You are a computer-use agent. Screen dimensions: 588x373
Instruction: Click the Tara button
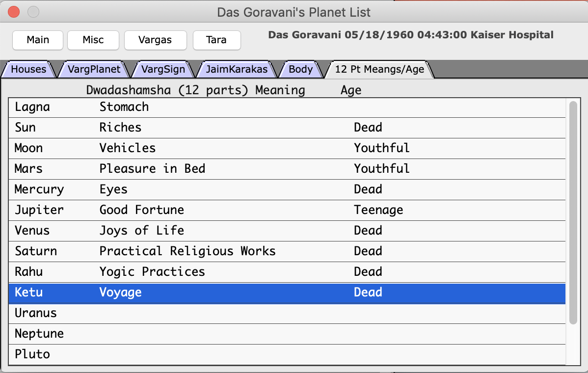[216, 40]
